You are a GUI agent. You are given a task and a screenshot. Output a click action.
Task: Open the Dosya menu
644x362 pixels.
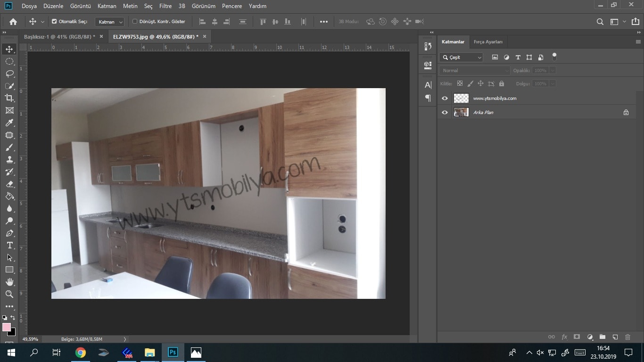(x=29, y=6)
